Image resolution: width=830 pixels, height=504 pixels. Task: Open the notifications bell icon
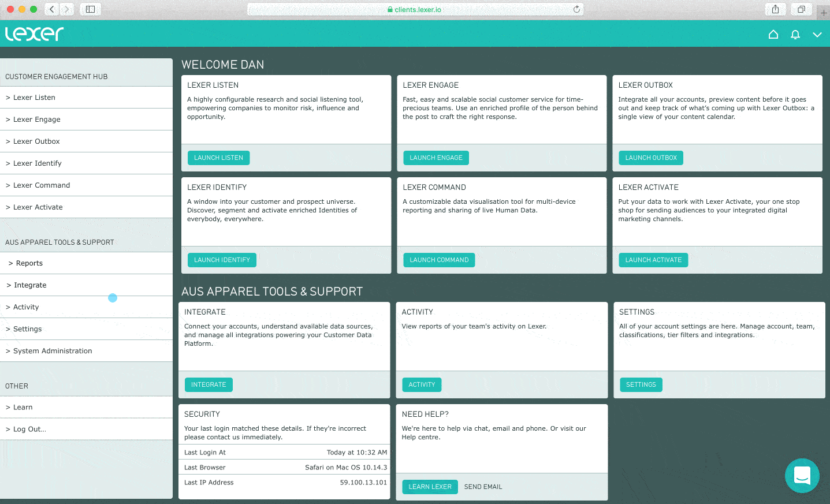(x=795, y=35)
